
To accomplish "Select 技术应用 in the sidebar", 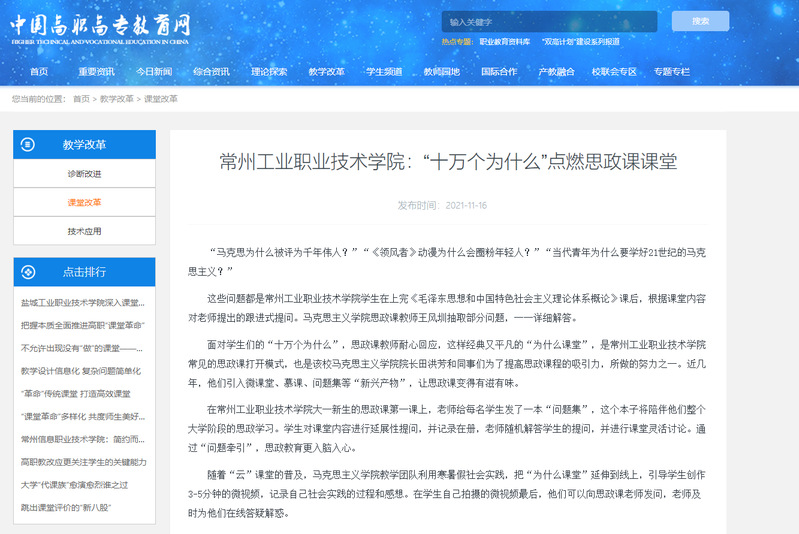I will (84, 231).
